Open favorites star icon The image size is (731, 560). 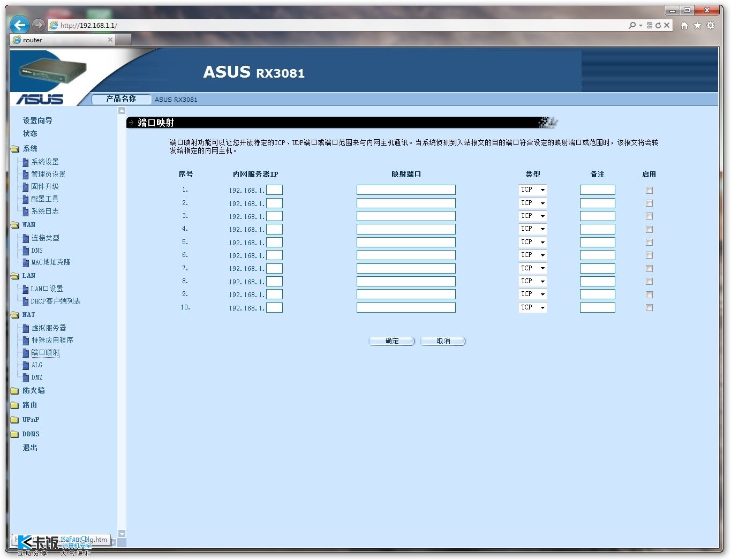[697, 25]
